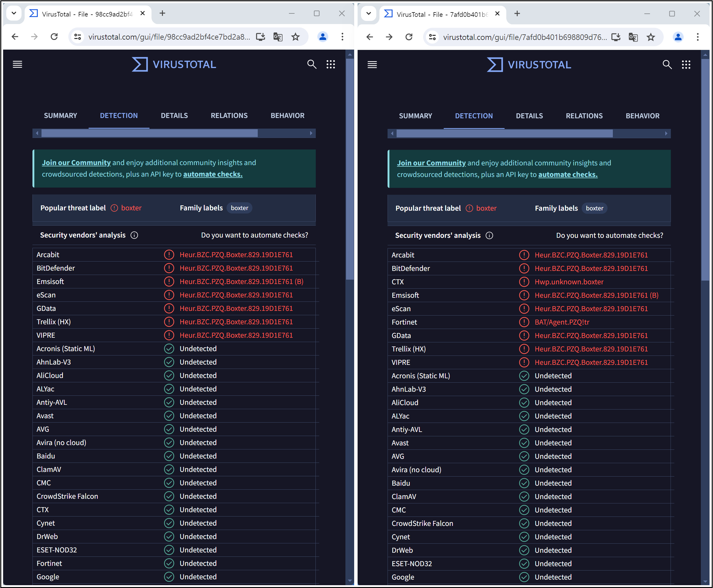Screen dimensions: 713x588
Task: Click address bar URL in left browser
Action: tap(169, 37)
